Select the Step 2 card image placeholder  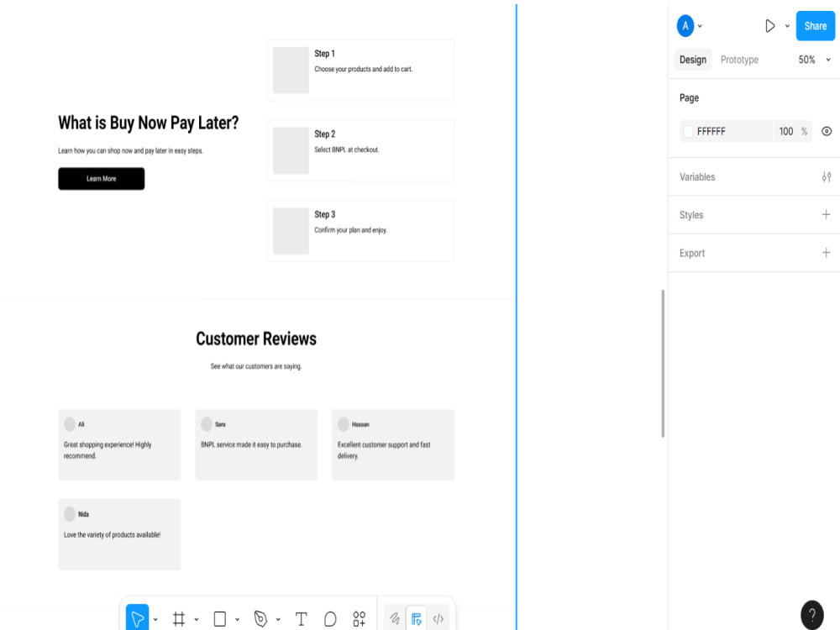[x=291, y=150]
